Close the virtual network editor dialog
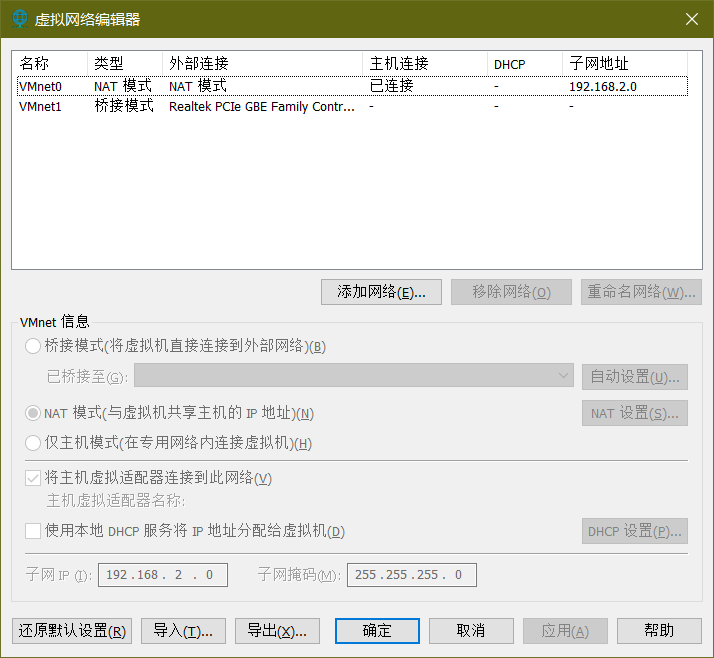714x658 pixels. click(691, 19)
